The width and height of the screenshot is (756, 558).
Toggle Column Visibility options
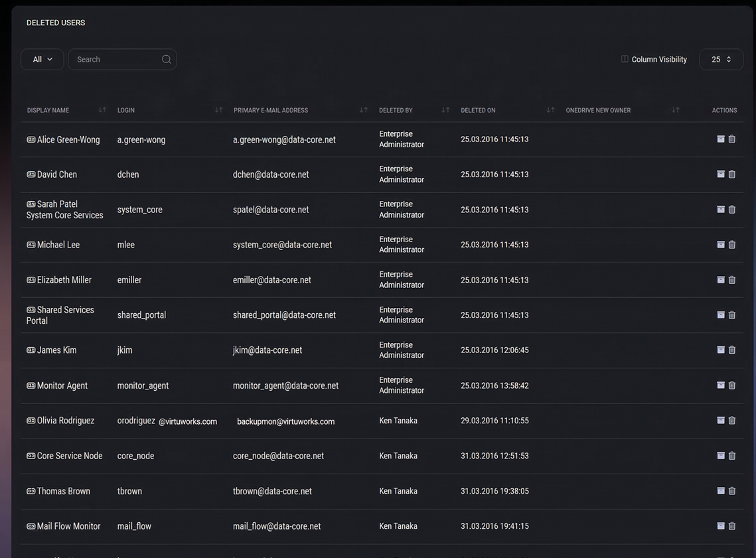[x=654, y=60]
